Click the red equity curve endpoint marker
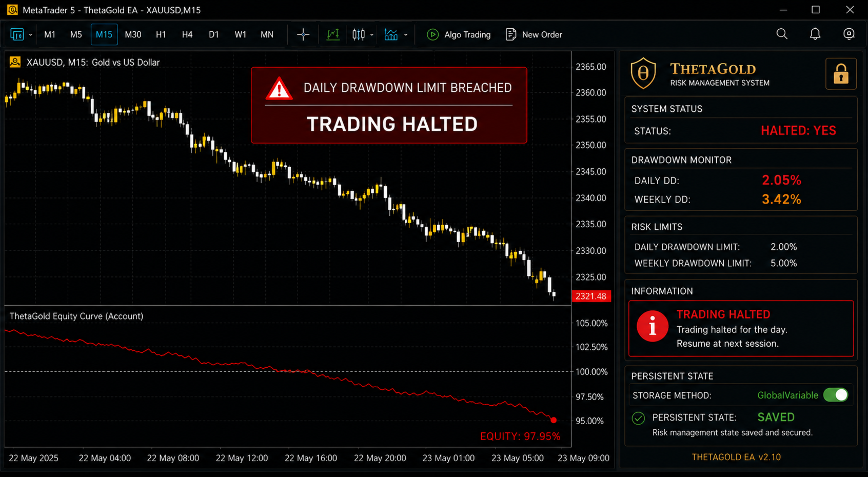The image size is (868, 477). coord(554,420)
